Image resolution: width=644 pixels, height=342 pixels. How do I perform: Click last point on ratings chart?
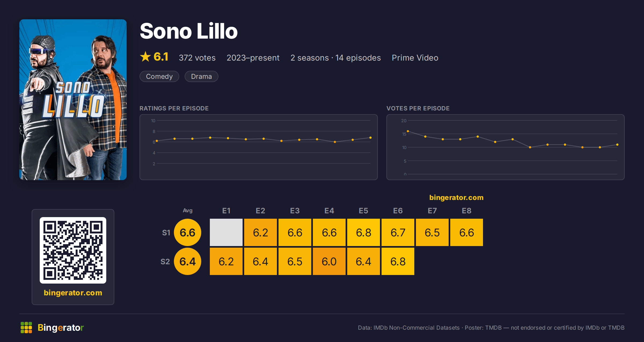(371, 138)
